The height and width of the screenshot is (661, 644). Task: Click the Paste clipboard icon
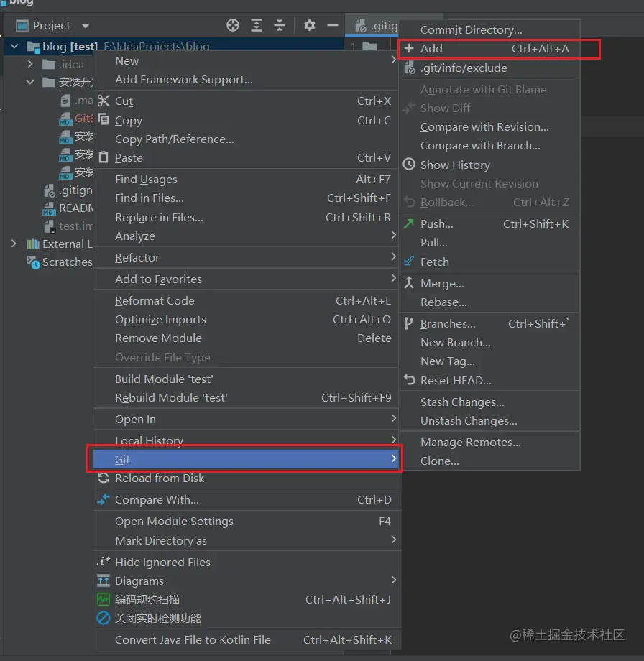click(103, 157)
